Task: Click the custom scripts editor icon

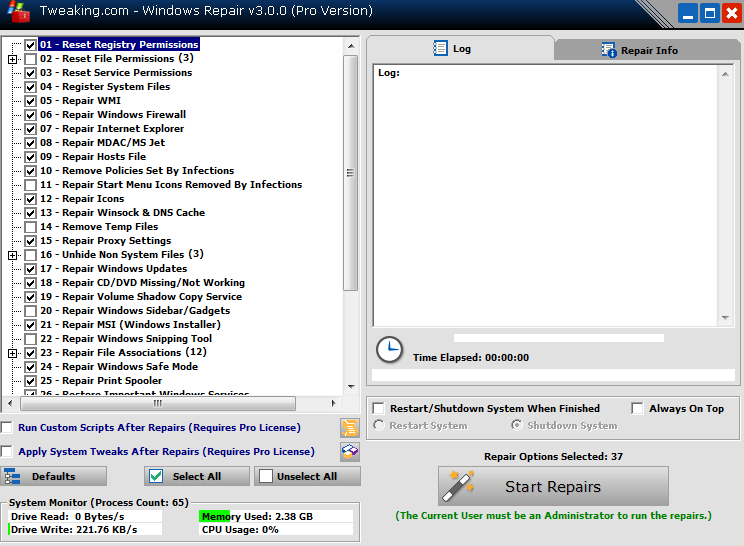Action: (350, 428)
